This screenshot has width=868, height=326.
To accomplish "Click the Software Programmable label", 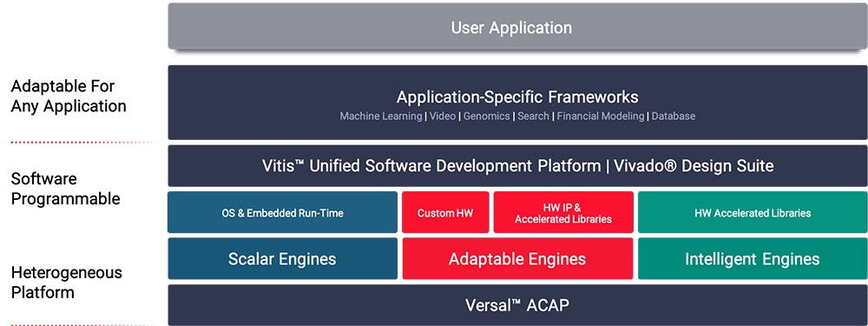I will [66, 189].
